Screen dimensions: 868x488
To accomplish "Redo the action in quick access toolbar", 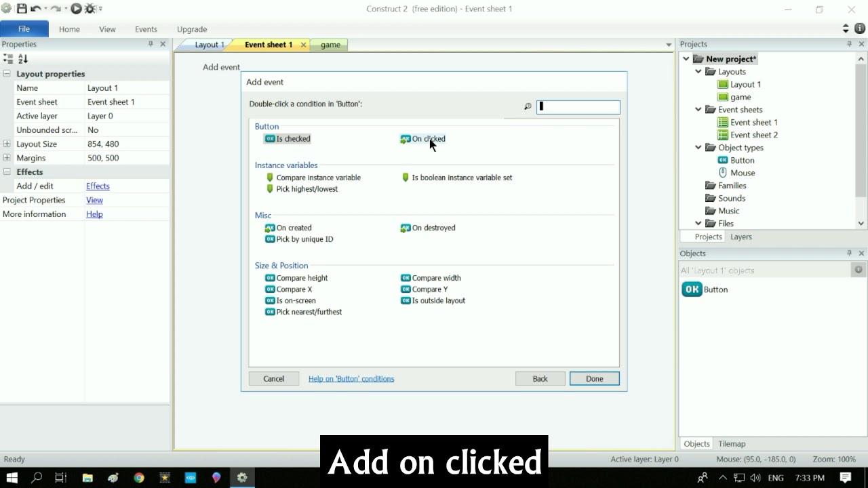I will tap(56, 9).
